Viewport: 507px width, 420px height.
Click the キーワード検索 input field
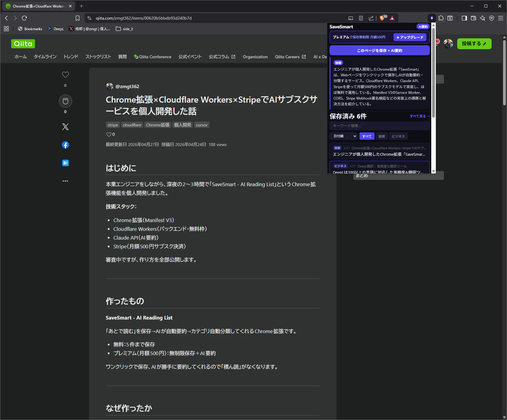click(x=380, y=126)
